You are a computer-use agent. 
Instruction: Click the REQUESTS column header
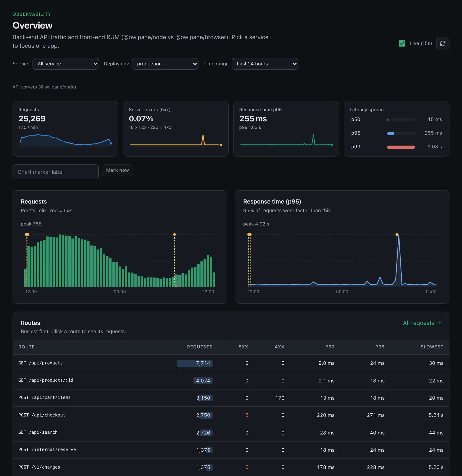(x=199, y=347)
